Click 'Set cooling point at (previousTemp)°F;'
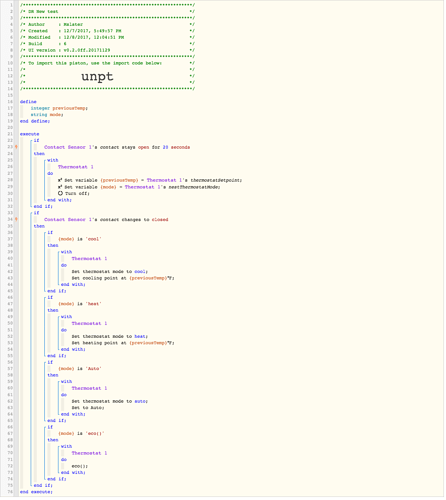Screen dimensions: 446x500 123,278
